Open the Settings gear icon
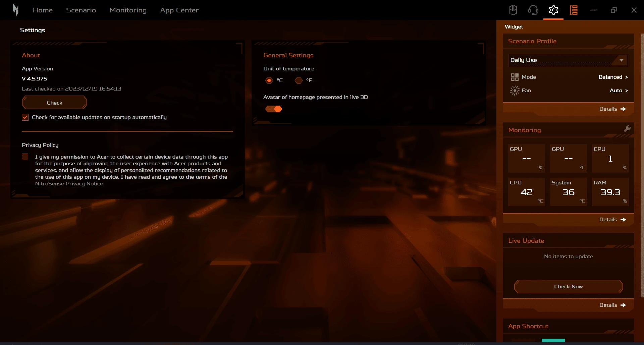The height and width of the screenshot is (345, 644). [x=553, y=10]
